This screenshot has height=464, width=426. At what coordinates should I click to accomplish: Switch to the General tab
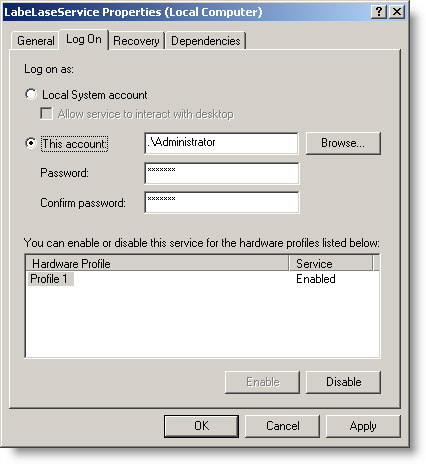pyautogui.click(x=36, y=41)
